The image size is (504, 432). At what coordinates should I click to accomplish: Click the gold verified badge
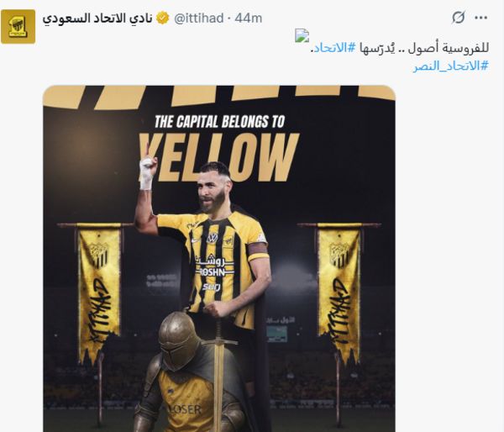(x=163, y=18)
